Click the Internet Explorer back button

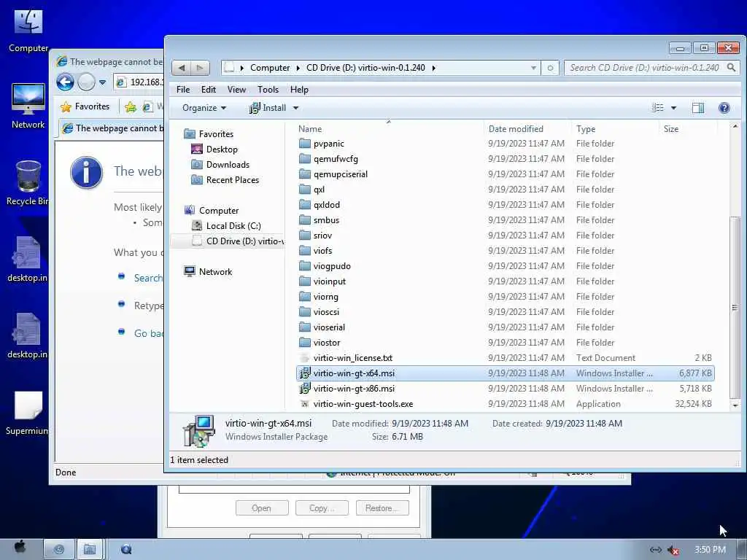(x=65, y=82)
